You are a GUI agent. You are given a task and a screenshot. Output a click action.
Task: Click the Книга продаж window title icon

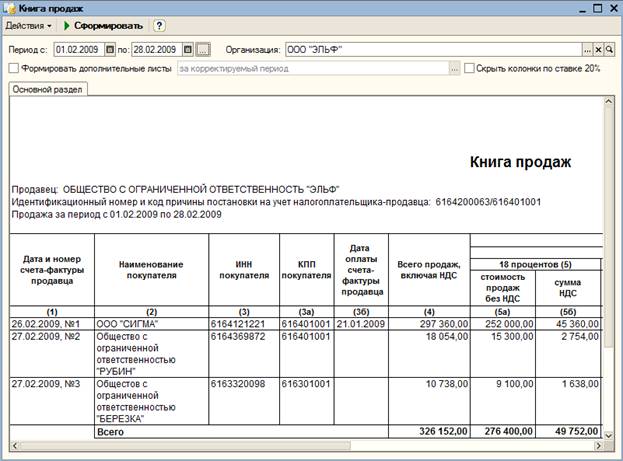click(x=9, y=7)
